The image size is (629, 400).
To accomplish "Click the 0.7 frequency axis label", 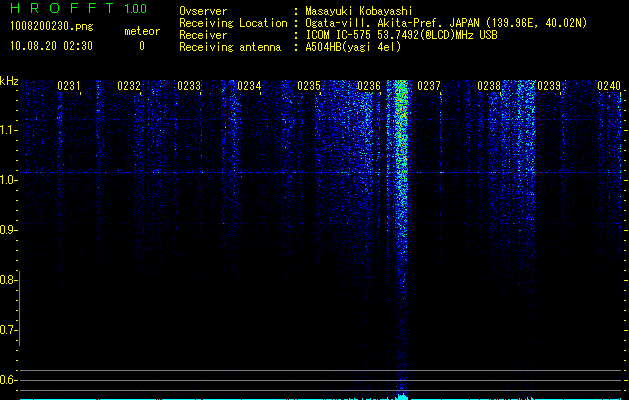I will 8,330.
